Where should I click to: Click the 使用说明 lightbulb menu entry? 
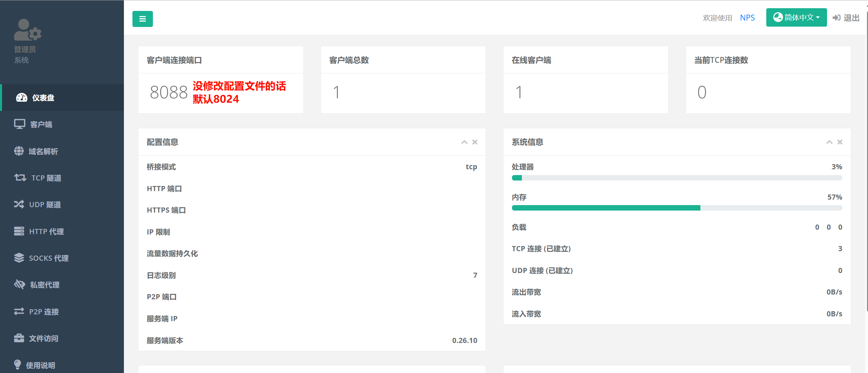40,365
